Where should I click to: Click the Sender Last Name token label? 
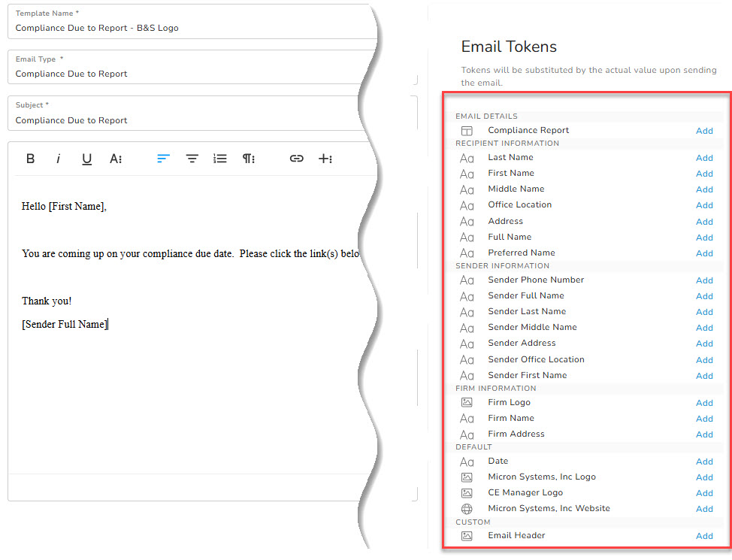(x=527, y=311)
